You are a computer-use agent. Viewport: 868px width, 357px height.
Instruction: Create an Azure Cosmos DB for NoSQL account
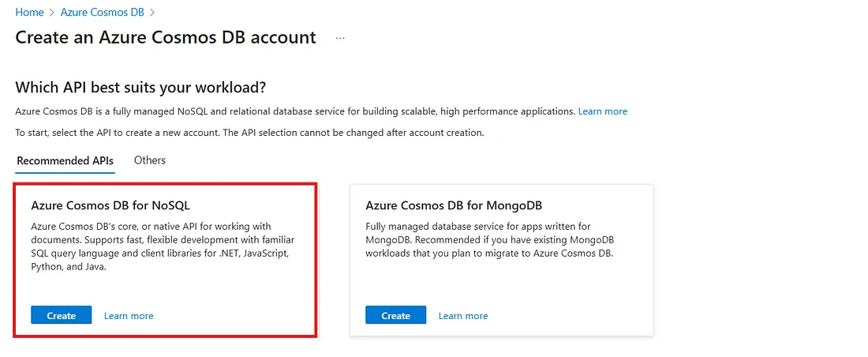pos(62,315)
